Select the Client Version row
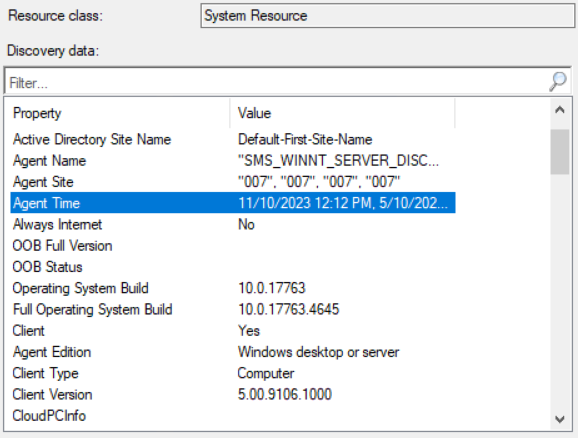The width and height of the screenshot is (578, 438). click(x=233, y=394)
